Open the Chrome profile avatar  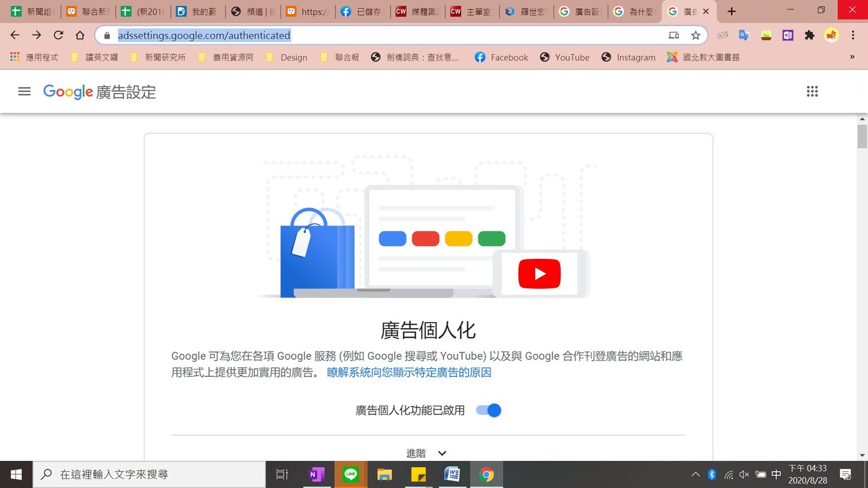(x=831, y=35)
